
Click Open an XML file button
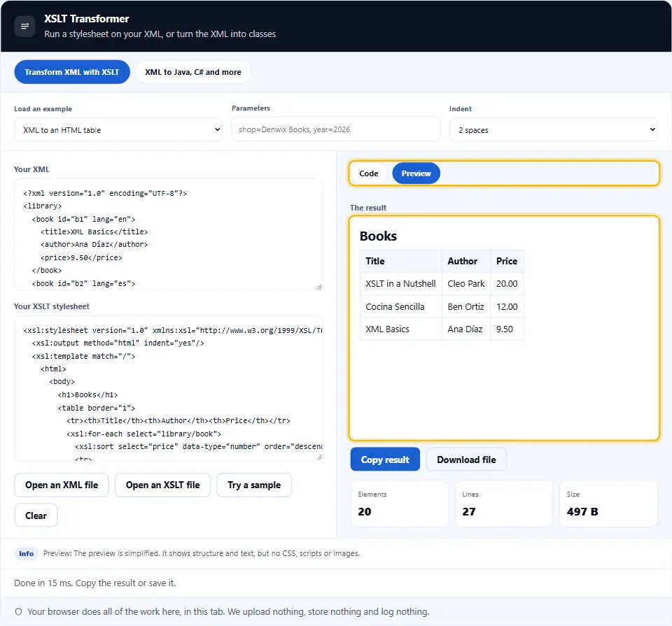click(x=62, y=485)
